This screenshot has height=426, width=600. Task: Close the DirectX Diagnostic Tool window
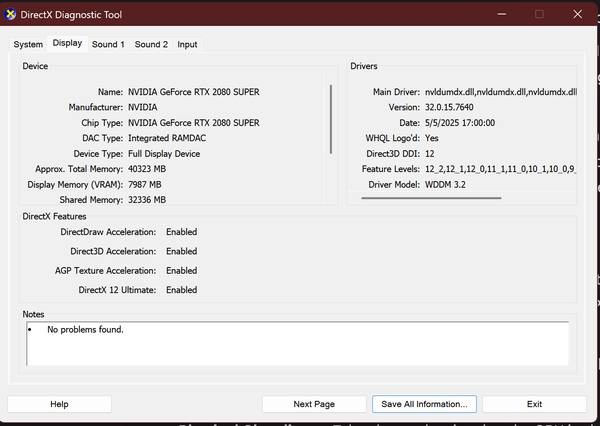tap(579, 14)
